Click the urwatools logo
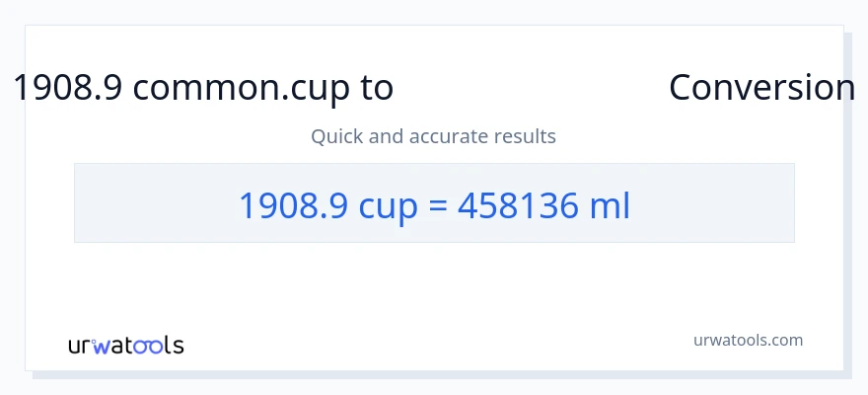Viewport: 868px width, 395px height. (125, 346)
